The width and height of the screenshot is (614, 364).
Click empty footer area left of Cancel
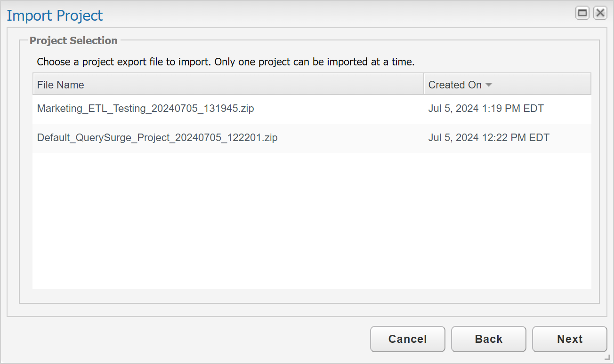point(188,339)
